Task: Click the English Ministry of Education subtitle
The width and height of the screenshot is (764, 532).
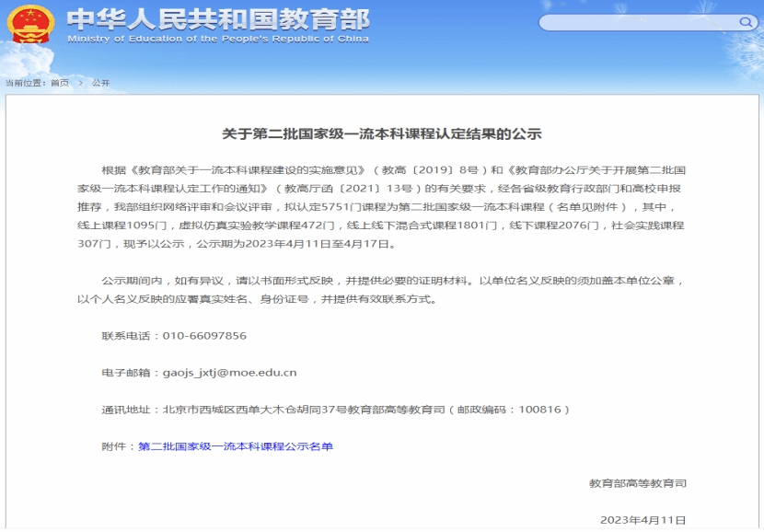Action: point(218,39)
